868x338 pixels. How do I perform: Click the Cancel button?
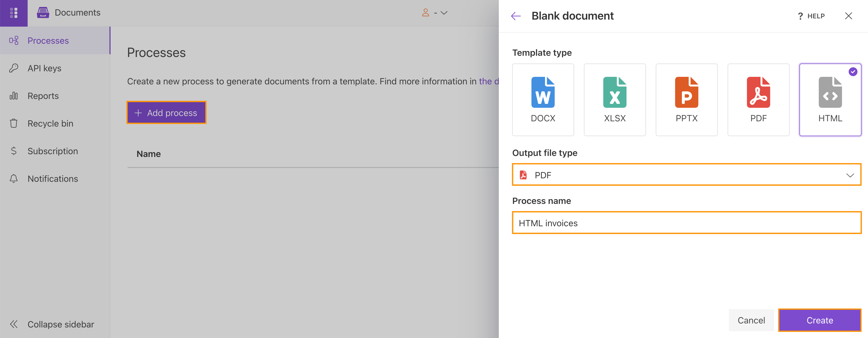click(751, 320)
